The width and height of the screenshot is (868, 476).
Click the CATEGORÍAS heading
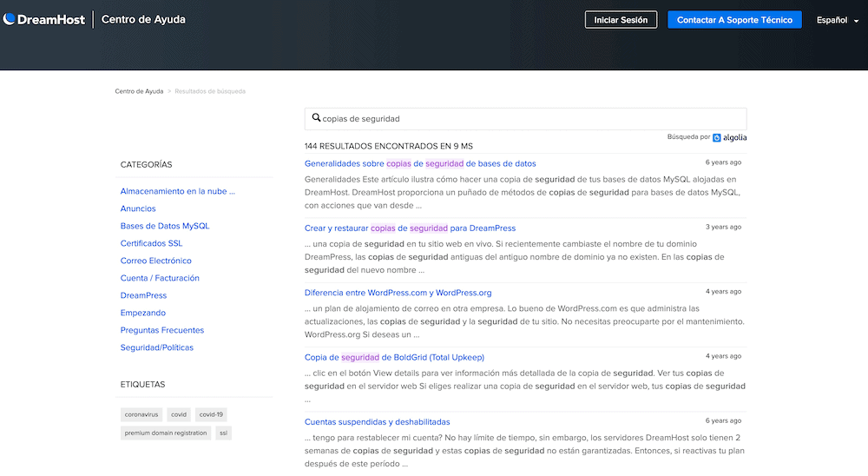146,164
